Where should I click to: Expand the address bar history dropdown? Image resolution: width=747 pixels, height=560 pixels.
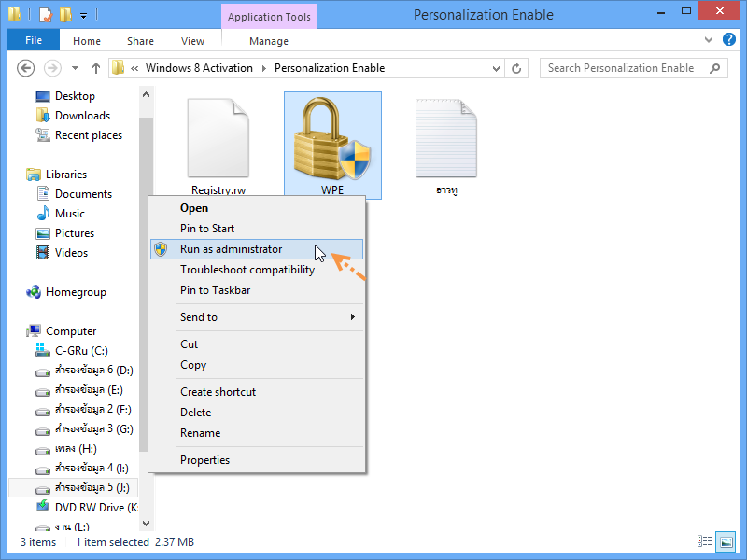pos(496,68)
